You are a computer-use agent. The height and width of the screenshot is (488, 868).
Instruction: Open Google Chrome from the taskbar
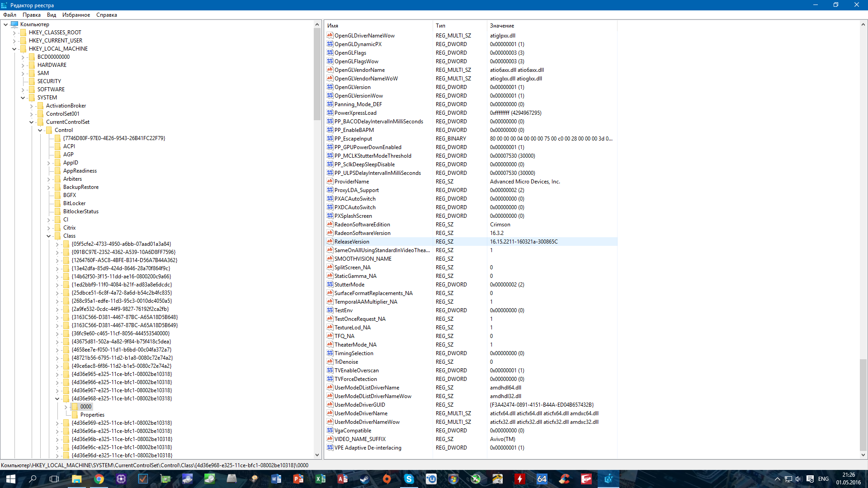pos(99,479)
